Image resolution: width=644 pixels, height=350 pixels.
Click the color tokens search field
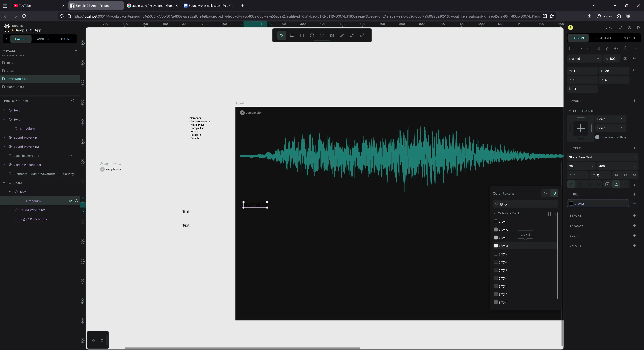527,204
